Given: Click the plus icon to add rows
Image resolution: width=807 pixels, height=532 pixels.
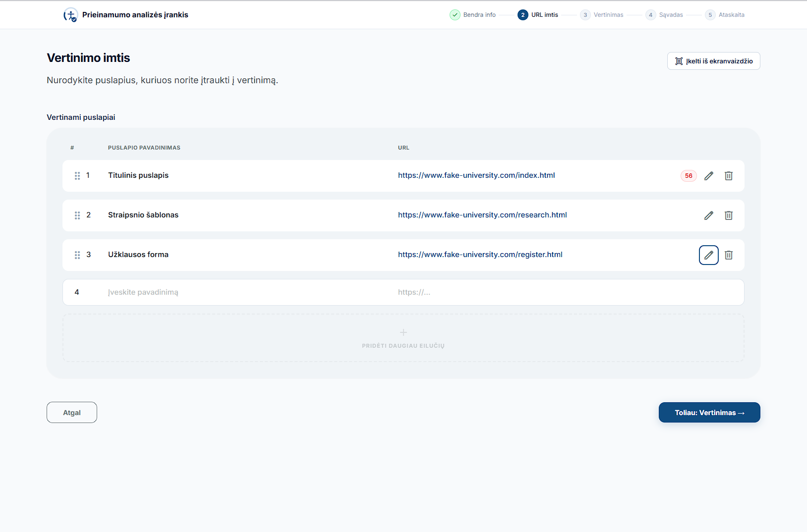Looking at the screenshot, I should tap(403, 332).
